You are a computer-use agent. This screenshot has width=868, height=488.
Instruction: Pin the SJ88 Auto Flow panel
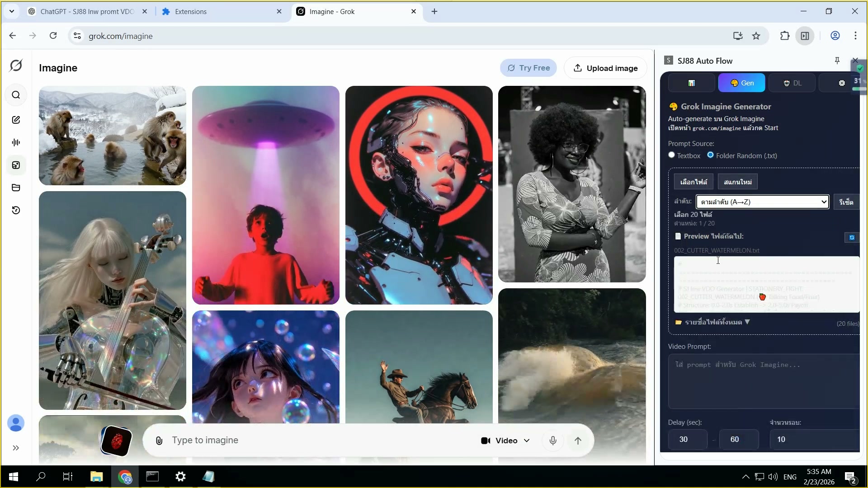(x=837, y=60)
